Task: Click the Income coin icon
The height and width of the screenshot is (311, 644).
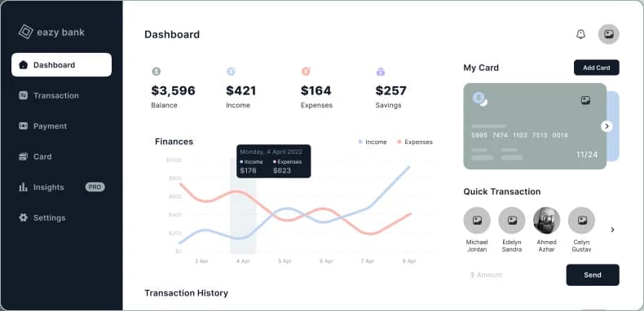Action: point(231,72)
